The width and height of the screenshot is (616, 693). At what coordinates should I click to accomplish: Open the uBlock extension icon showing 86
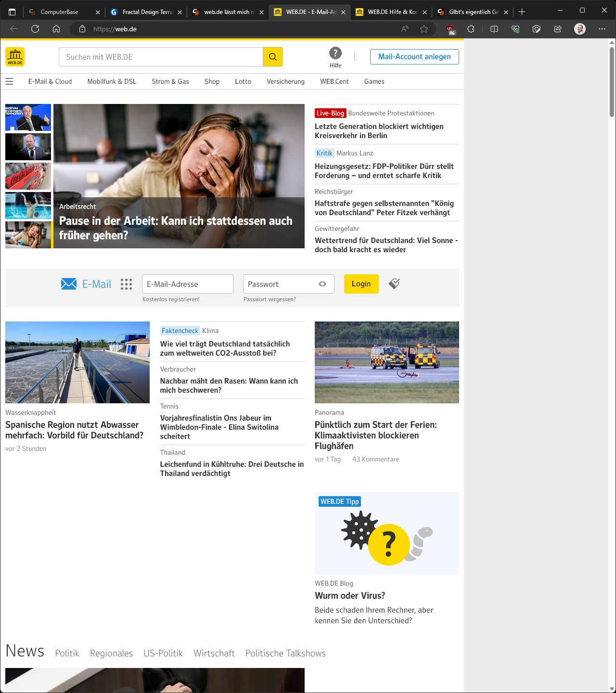click(x=450, y=29)
